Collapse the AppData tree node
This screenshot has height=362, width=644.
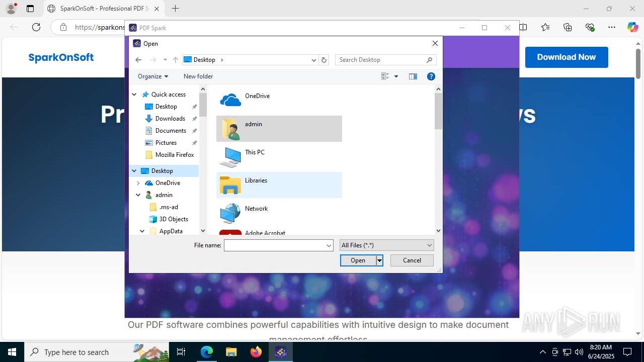pyautogui.click(x=142, y=231)
